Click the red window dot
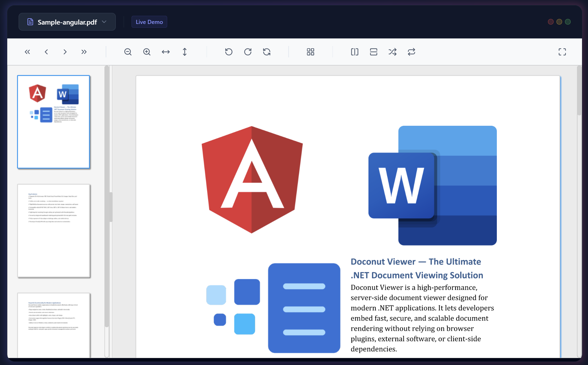 click(x=551, y=22)
